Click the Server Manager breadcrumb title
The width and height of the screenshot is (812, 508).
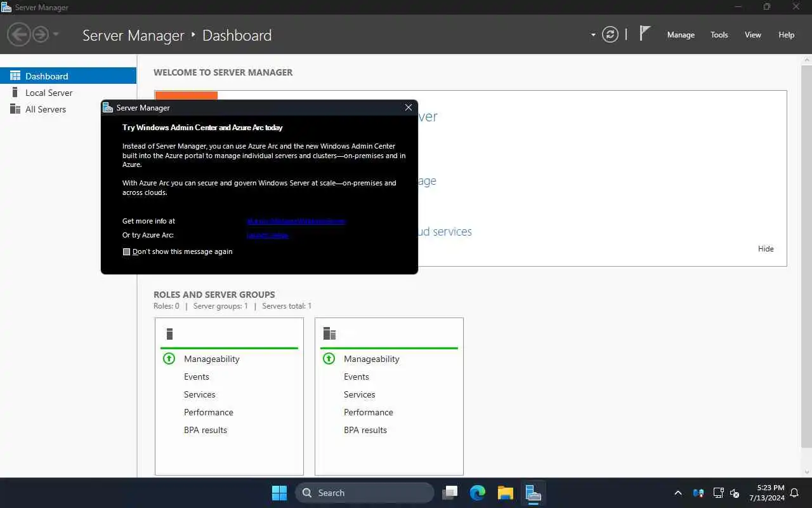[133, 36]
